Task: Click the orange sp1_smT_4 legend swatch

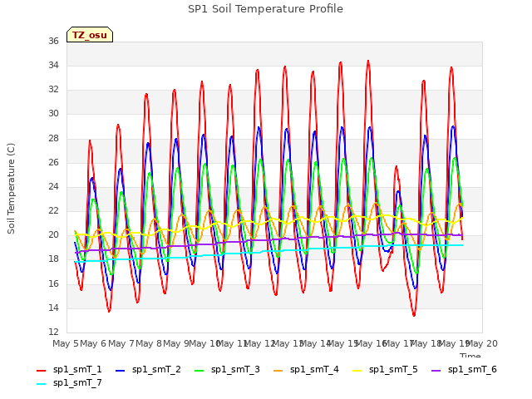Action: click(x=278, y=371)
